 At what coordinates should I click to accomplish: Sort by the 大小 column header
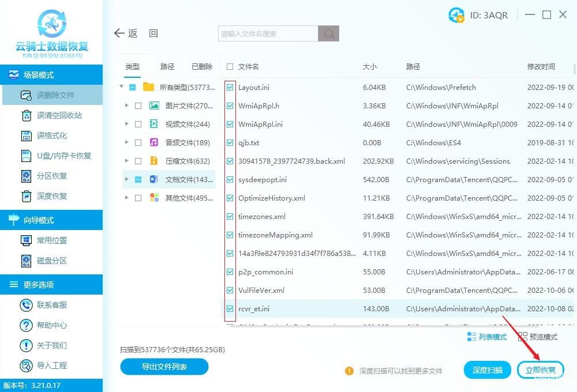370,66
